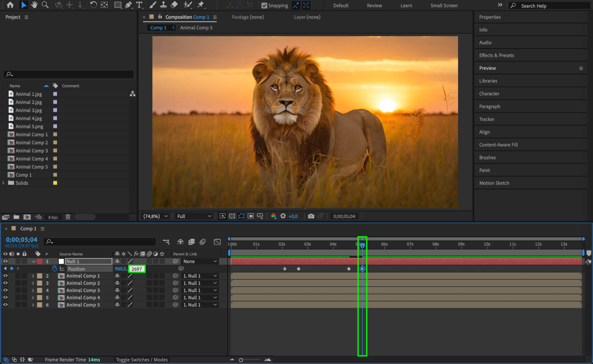593x364 pixels.
Task: Click the timeline zoom slider handle
Action: [x=241, y=360]
